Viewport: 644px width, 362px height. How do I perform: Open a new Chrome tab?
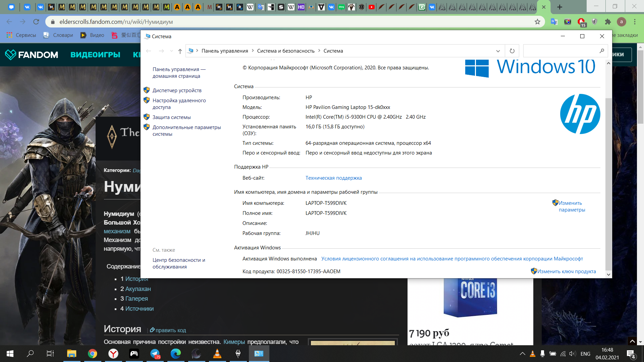click(559, 7)
